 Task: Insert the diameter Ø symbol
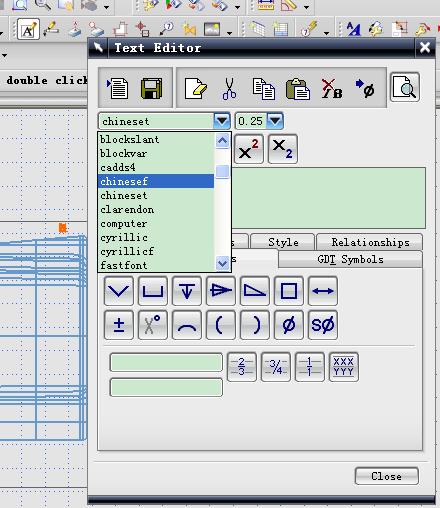(289, 325)
